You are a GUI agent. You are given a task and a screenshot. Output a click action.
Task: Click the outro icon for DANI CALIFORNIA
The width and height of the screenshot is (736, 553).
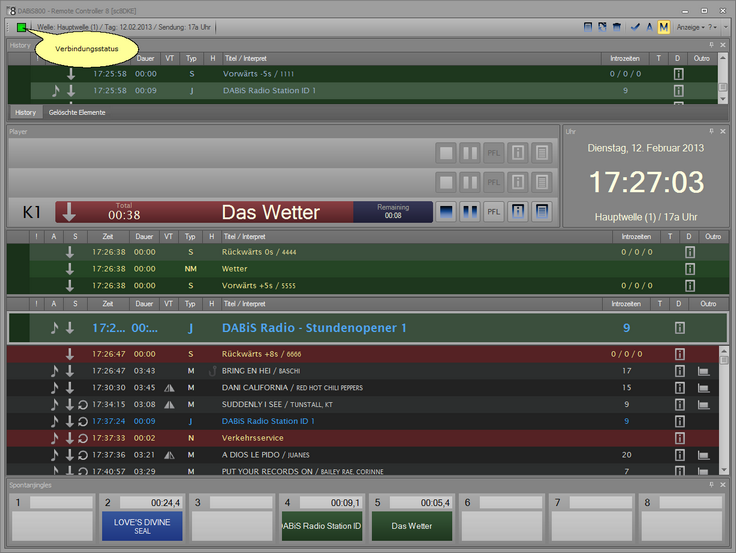703,388
